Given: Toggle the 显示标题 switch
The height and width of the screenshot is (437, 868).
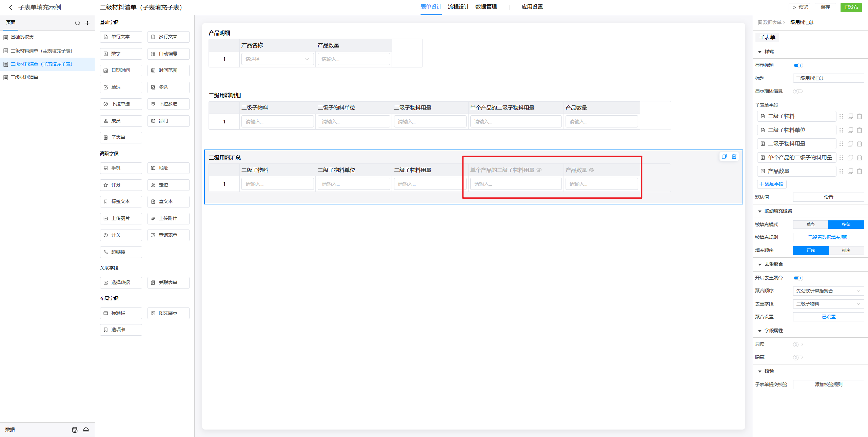Looking at the screenshot, I should click(798, 65).
